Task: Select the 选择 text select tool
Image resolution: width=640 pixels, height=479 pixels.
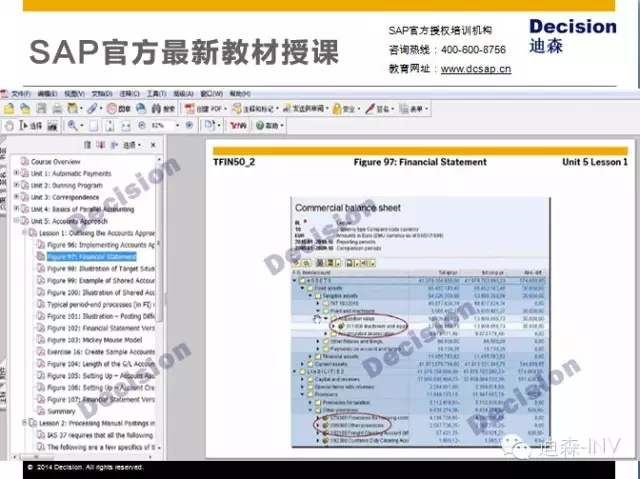Action: pos(31,126)
